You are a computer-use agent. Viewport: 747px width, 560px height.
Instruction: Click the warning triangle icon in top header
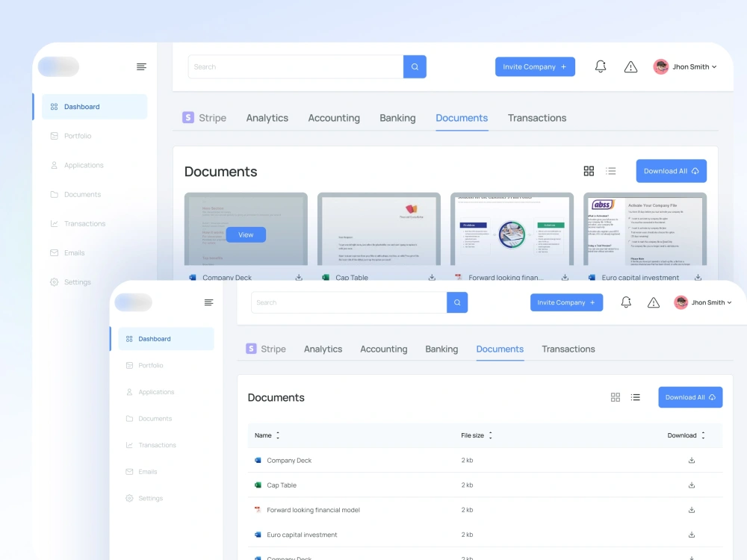pos(630,66)
